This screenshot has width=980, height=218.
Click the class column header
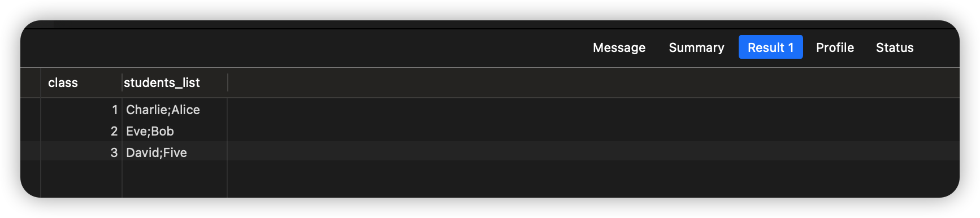click(x=81, y=82)
